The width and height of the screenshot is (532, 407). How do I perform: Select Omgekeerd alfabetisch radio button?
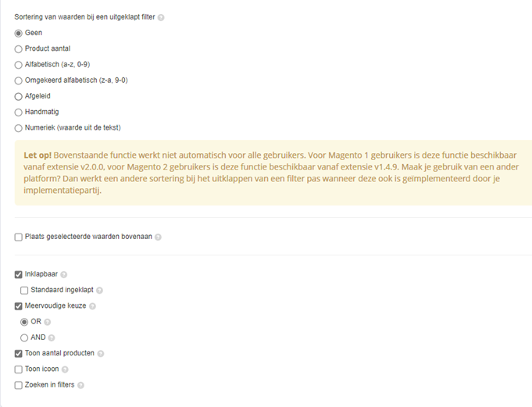[18, 80]
